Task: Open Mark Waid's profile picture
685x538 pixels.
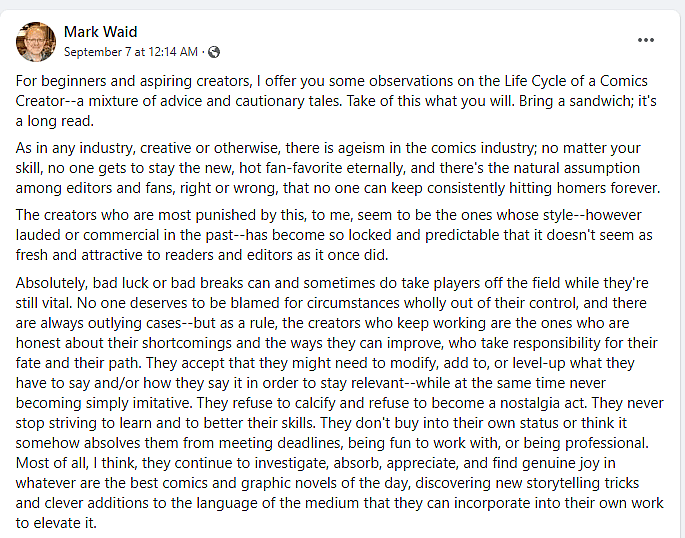Action: point(35,40)
